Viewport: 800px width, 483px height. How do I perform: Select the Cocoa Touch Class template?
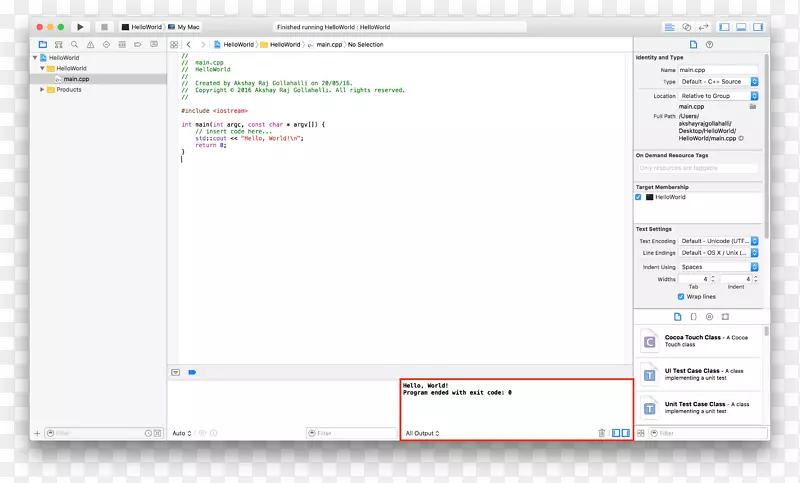[698, 340]
